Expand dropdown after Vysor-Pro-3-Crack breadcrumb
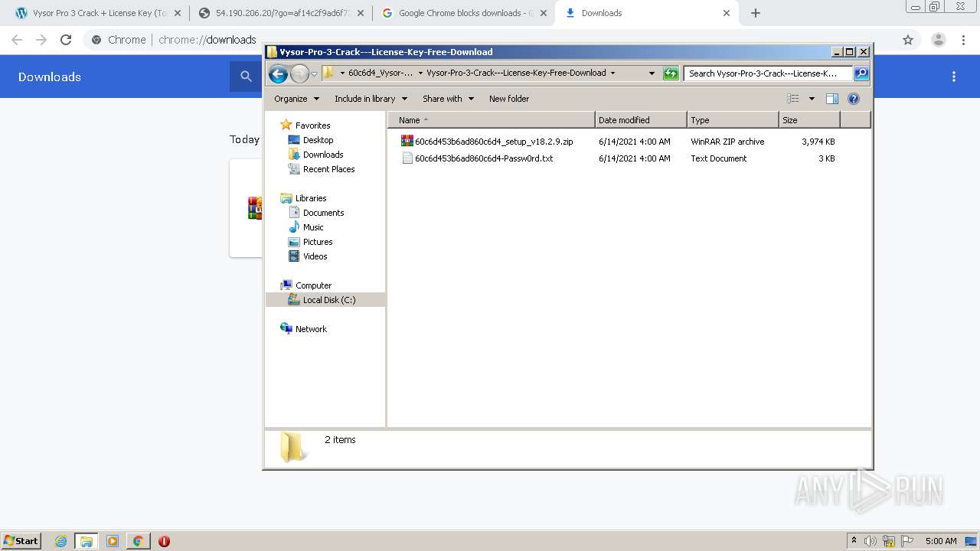 612,73
